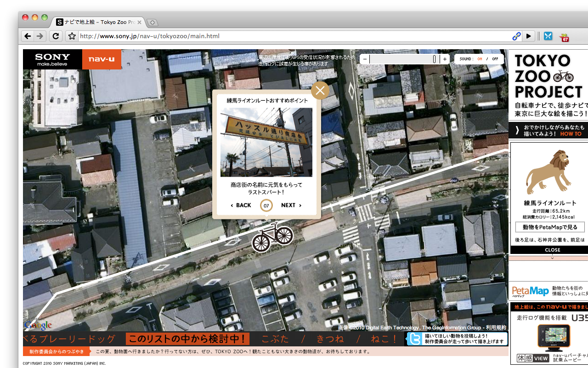The height and width of the screenshot is (368, 588).
Task: Zoom in the map with plus button
Action: click(445, 59)
